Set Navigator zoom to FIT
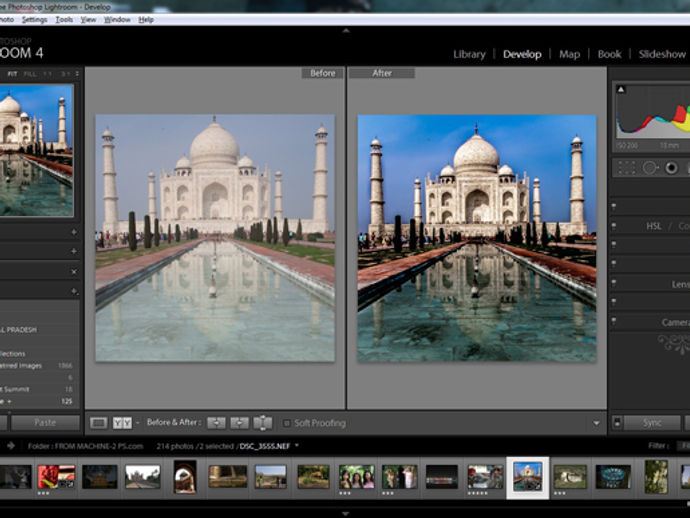 12,74
